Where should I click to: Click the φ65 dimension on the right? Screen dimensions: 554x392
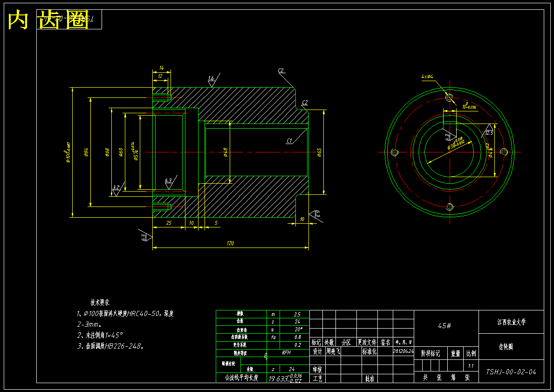(x=319, y=152)
